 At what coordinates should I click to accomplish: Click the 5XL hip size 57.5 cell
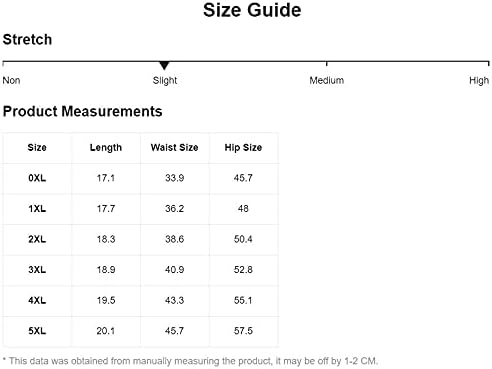point(243,331)
